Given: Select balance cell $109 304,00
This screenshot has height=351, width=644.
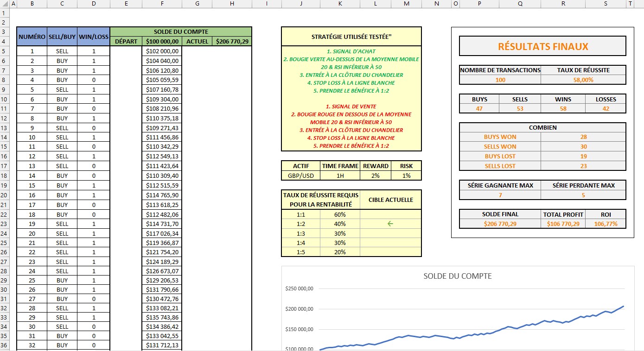Looking at the screenshot, I should [x=162, y=99].
